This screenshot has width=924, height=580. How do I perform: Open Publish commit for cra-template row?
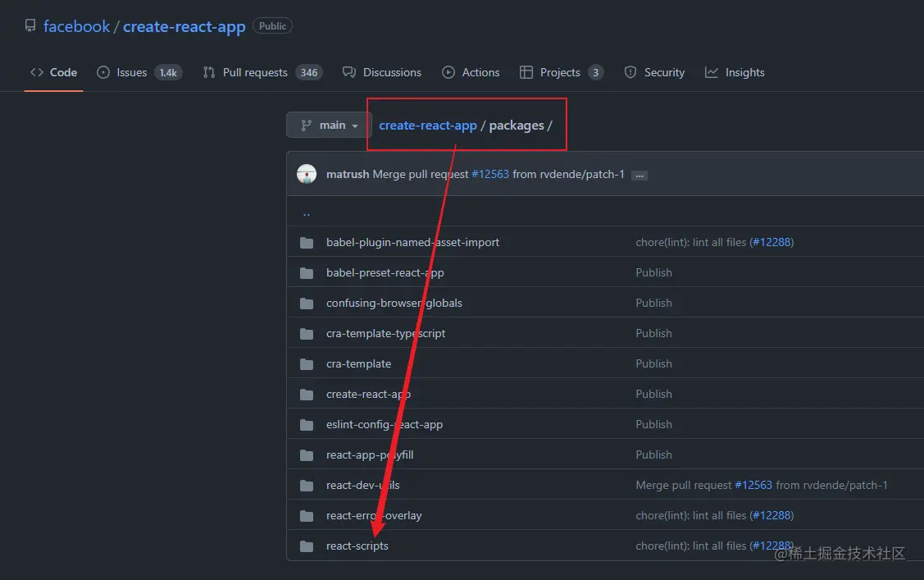pos(653,363)
